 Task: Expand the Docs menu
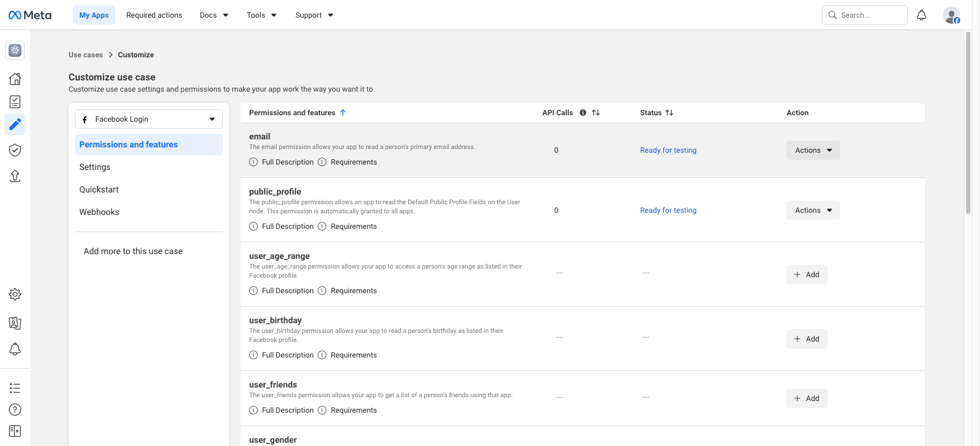pyautogui.click(x=214, y=15)
